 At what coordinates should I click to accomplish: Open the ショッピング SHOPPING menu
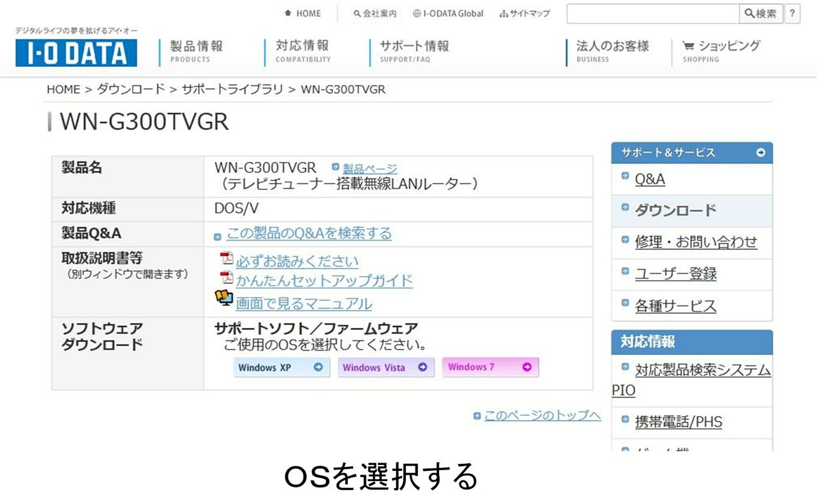[721, 51]
